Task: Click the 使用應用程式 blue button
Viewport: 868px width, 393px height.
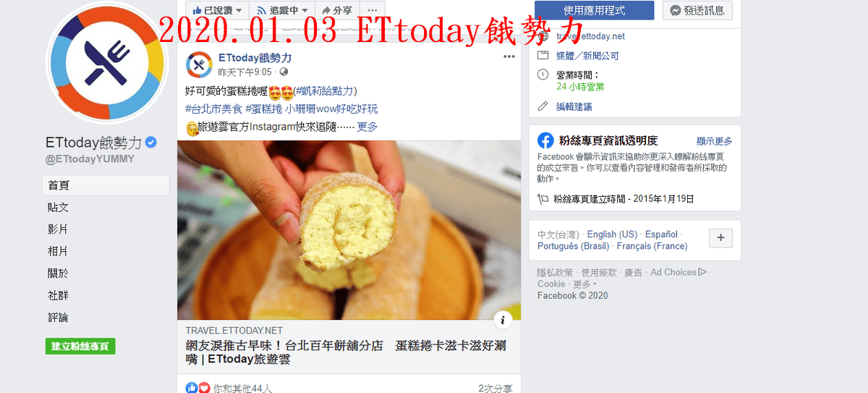Action: 595,10
